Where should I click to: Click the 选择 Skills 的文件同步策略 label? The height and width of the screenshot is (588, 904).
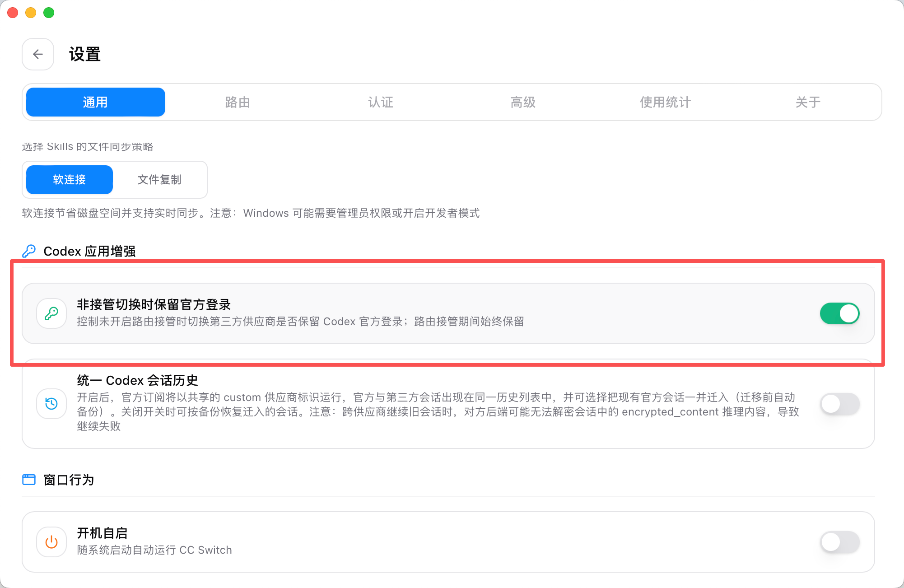(x=88, y=147)
